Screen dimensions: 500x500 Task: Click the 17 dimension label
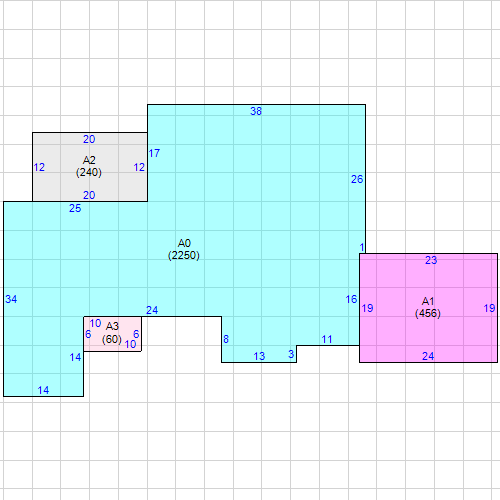point(154,153)
